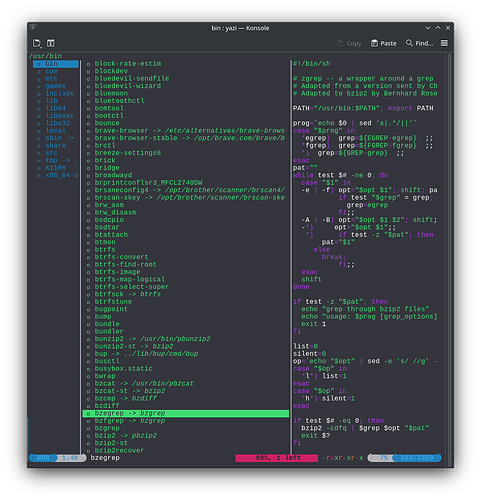The image size is (481, 500).
Task: Click the #!/bin/sh line in preview
Action: click(312, 64)
